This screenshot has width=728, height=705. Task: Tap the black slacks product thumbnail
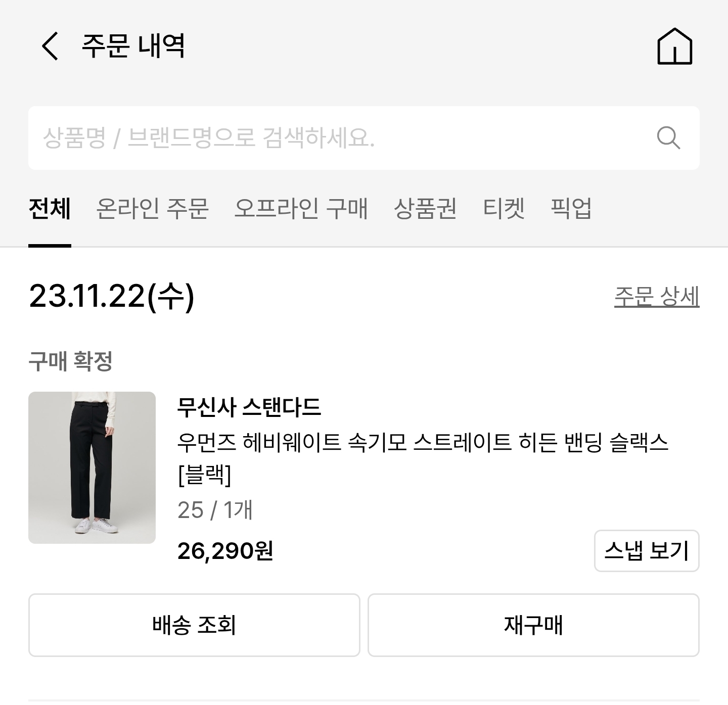(x=92, y=467)
